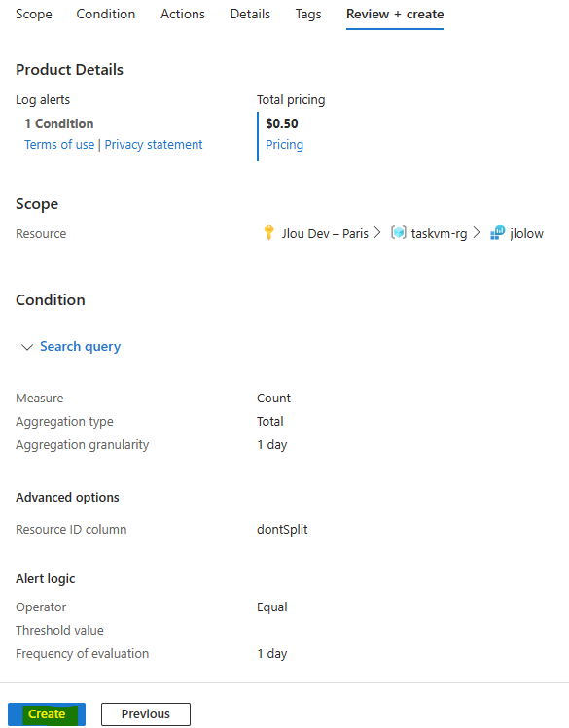Go back with the Previous button
The image size is (569, 728).
tap(146, 713)
